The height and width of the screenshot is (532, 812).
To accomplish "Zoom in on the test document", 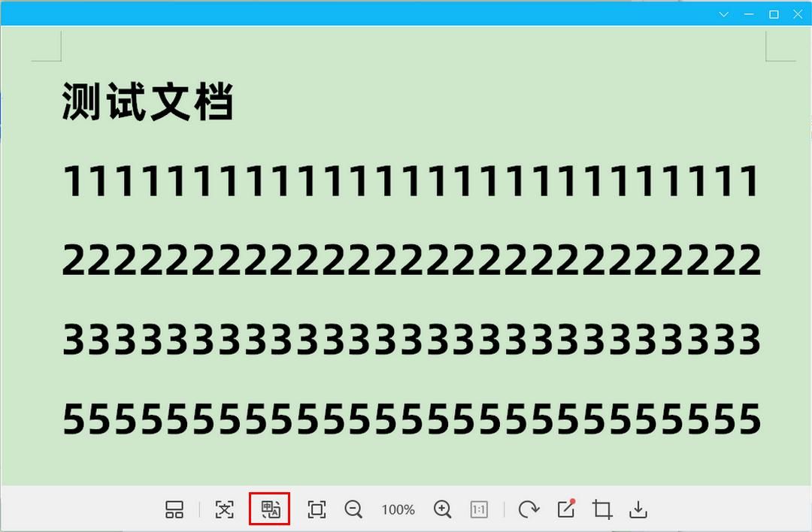I will pyautogui.click(x=442, y=509).
